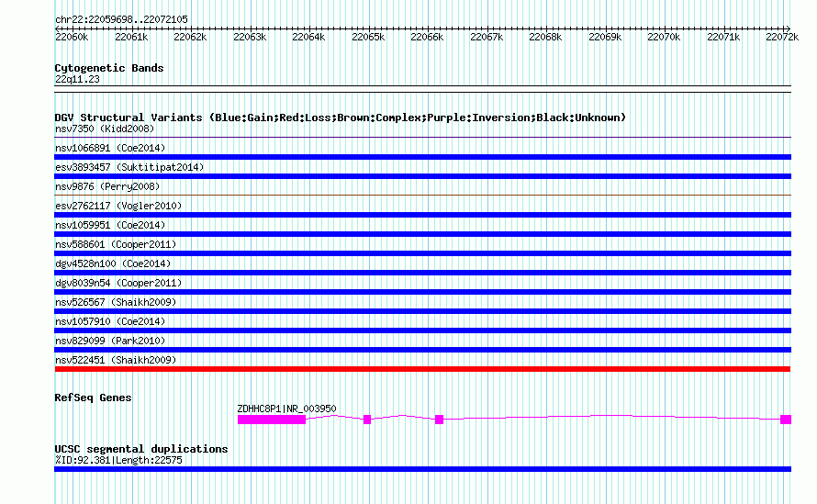Click the 22064k ruler position label
The height and width of the screenshot is (504, 817).
point(308,37)
